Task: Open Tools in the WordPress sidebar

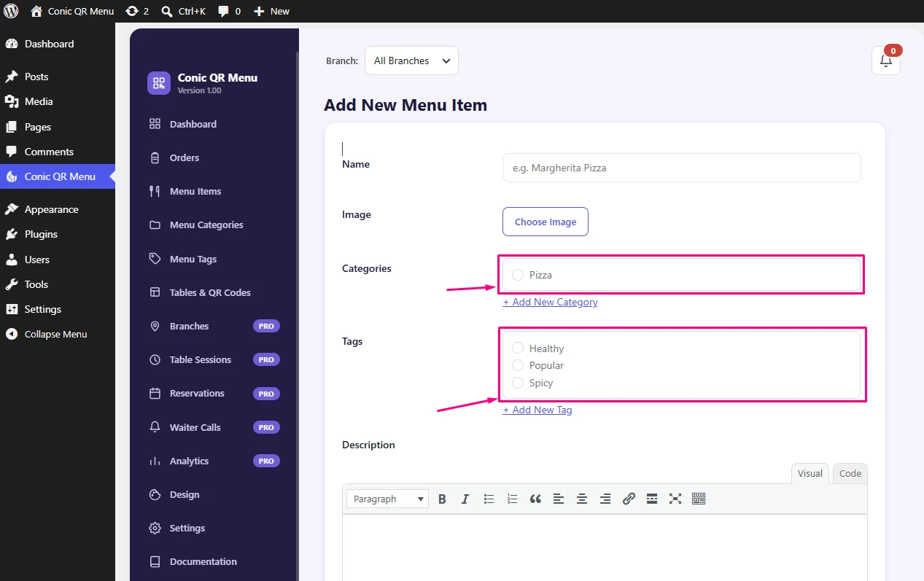Action: click(x=58, y=284)
